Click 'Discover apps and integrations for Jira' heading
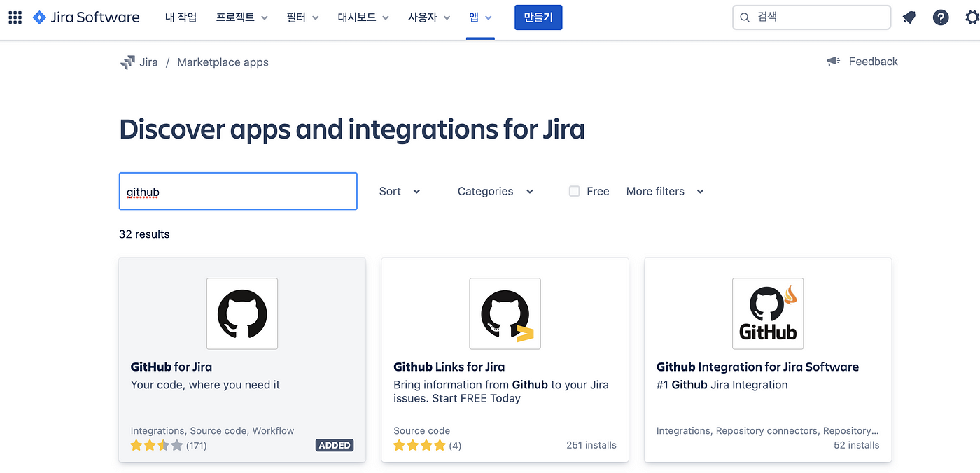 [x=352, y=130]
